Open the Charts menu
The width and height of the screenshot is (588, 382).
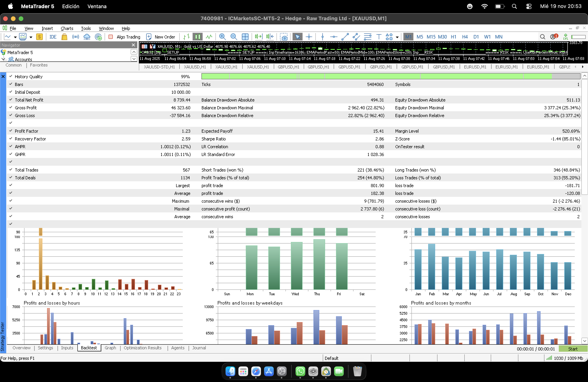pyautogui.click(x=67, y=28)
